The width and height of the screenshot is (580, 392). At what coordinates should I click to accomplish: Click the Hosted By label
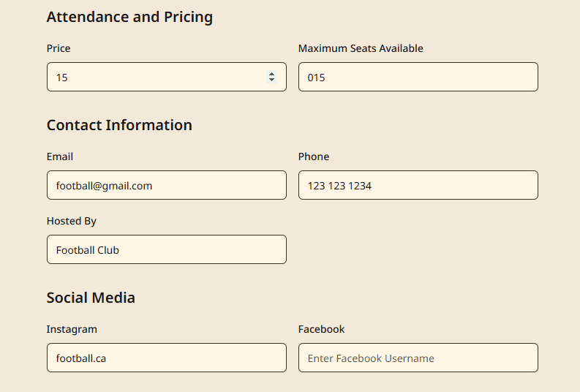click(x=72, y=221)
